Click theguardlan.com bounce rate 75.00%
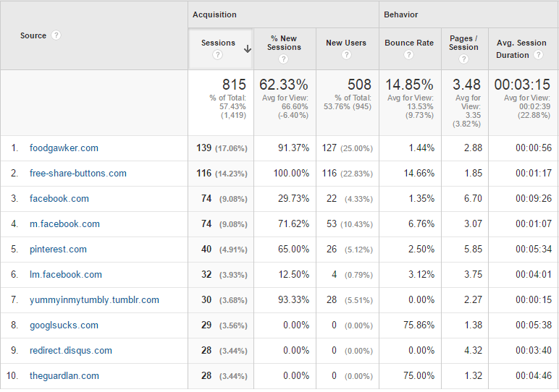 [419, 375]
